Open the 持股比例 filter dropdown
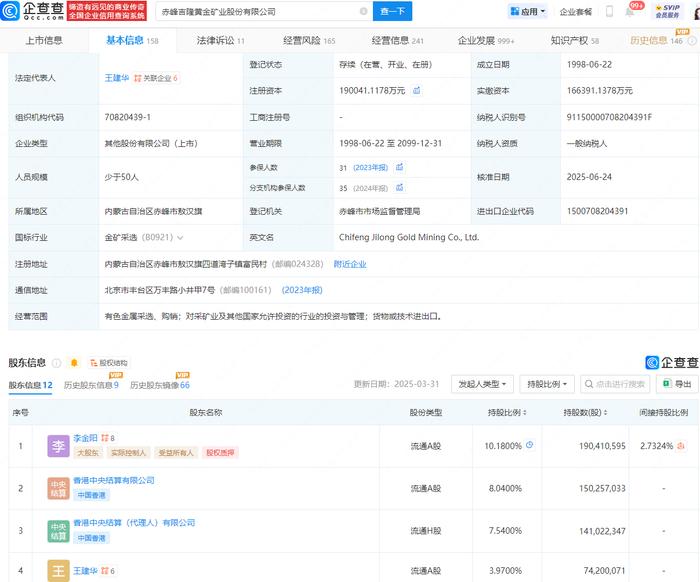Image resolution: width=700 pixels, height=582 pixels. pos(547,384)
